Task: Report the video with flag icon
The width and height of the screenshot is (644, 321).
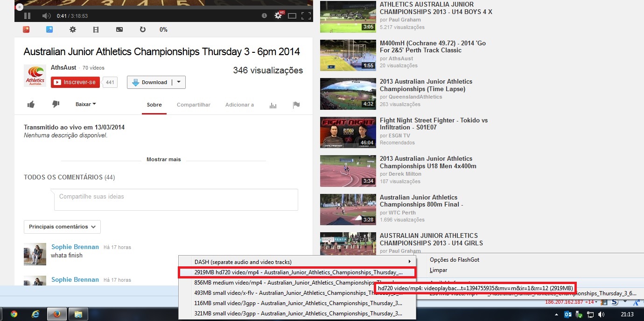Action: click(296, 105)
